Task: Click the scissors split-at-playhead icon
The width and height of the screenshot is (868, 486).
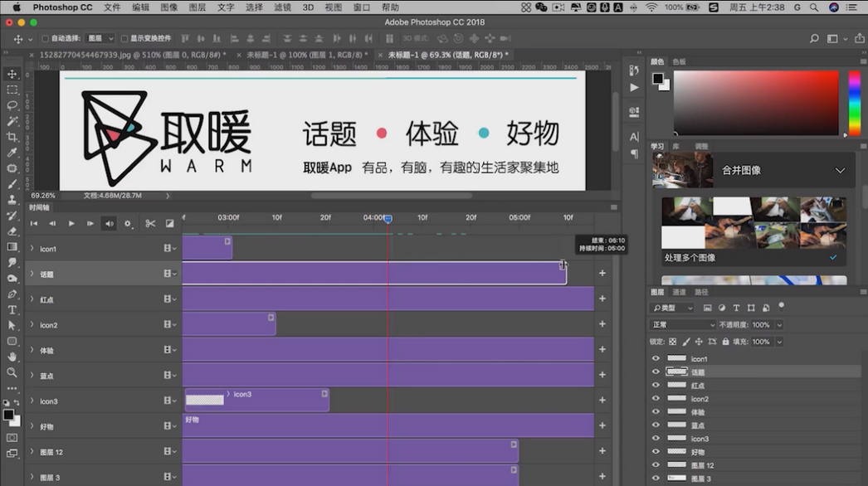Action: pyautogui.click(x=150, y=223)
